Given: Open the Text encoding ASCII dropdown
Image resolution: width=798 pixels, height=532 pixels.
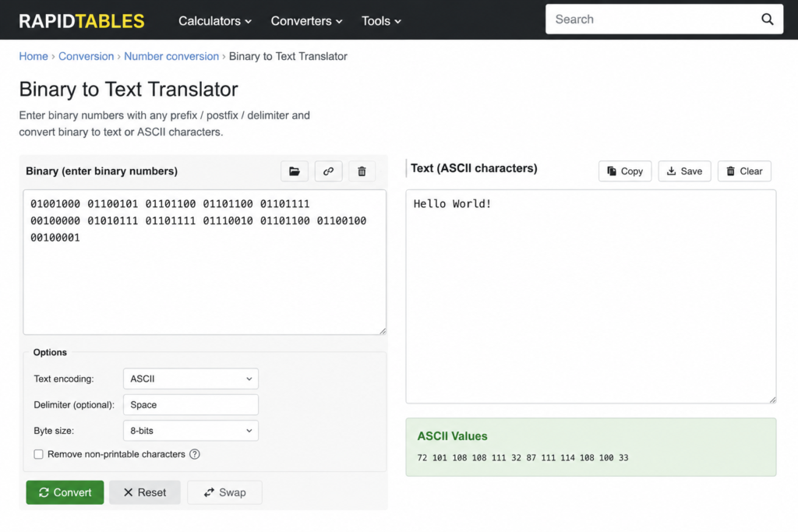Looking at the screenshot, I should 191,379.
